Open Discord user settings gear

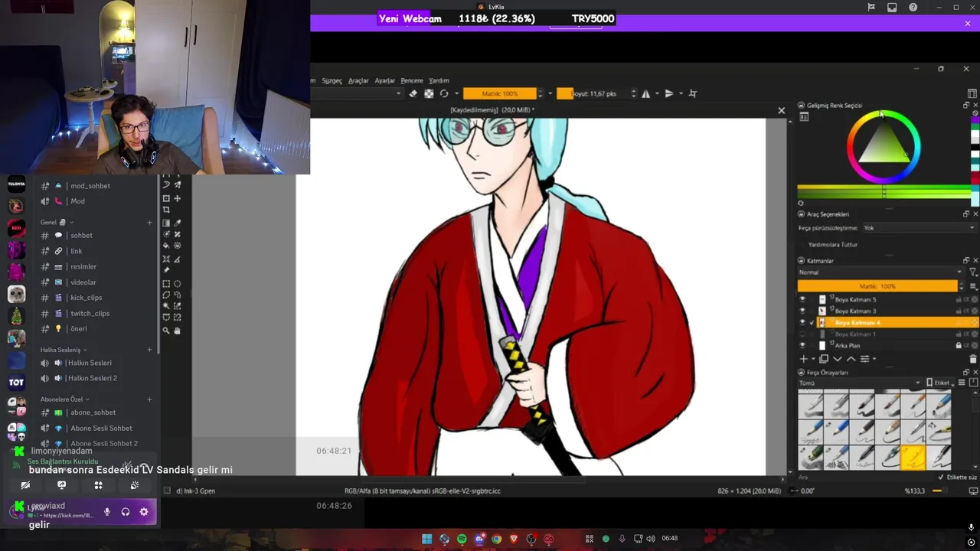pyautogui.click(x=144, y=512)
